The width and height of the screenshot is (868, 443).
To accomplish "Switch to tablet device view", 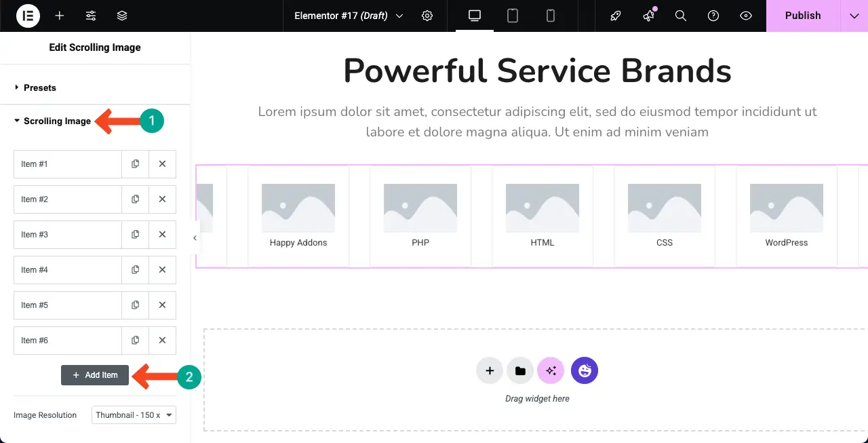I will [513, 16].
